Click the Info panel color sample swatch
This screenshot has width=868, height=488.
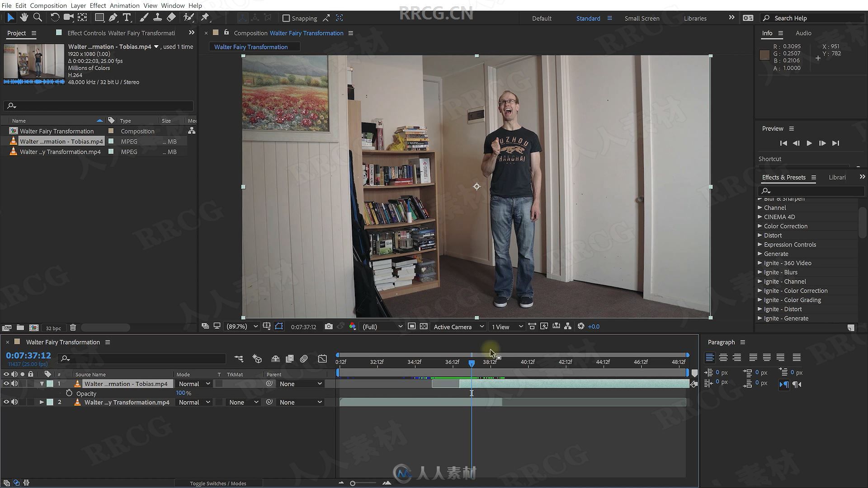pyautogui.click(x=764, y=55)
